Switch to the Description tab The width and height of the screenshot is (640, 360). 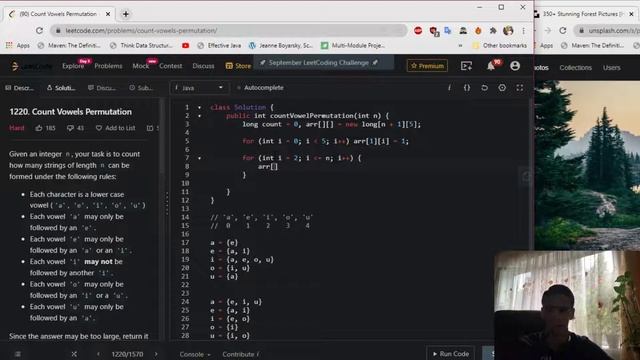pos(19,88)
